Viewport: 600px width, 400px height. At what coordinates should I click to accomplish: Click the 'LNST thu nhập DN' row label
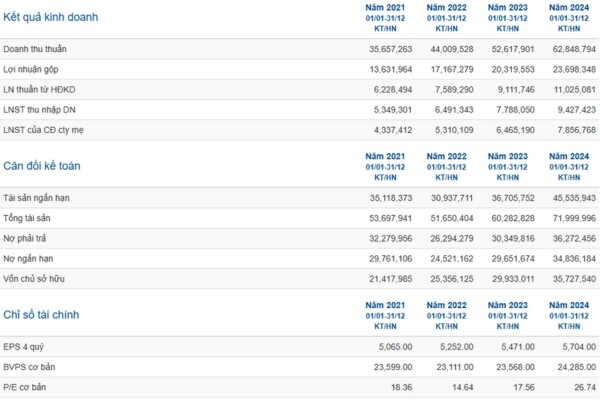40,109
